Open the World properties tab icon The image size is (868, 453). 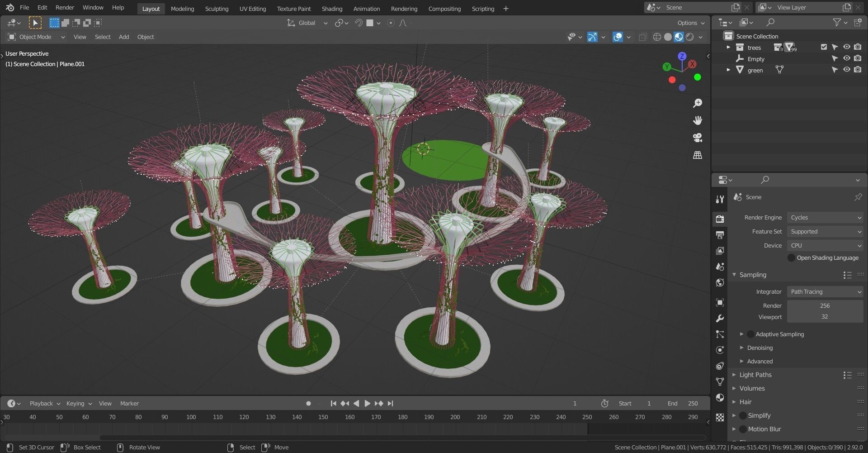pos(720,283)
